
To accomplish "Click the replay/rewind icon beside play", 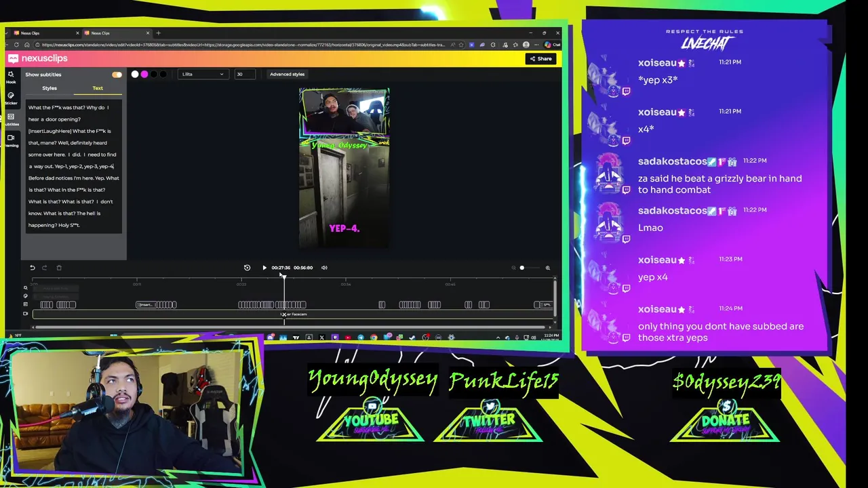I will point(247,268).
